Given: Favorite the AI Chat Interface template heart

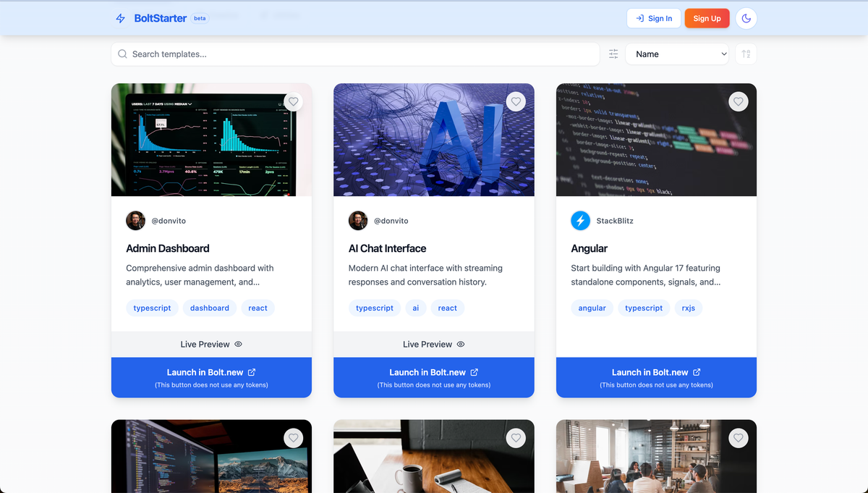Looking at the screenshot, I should point(515,102).
